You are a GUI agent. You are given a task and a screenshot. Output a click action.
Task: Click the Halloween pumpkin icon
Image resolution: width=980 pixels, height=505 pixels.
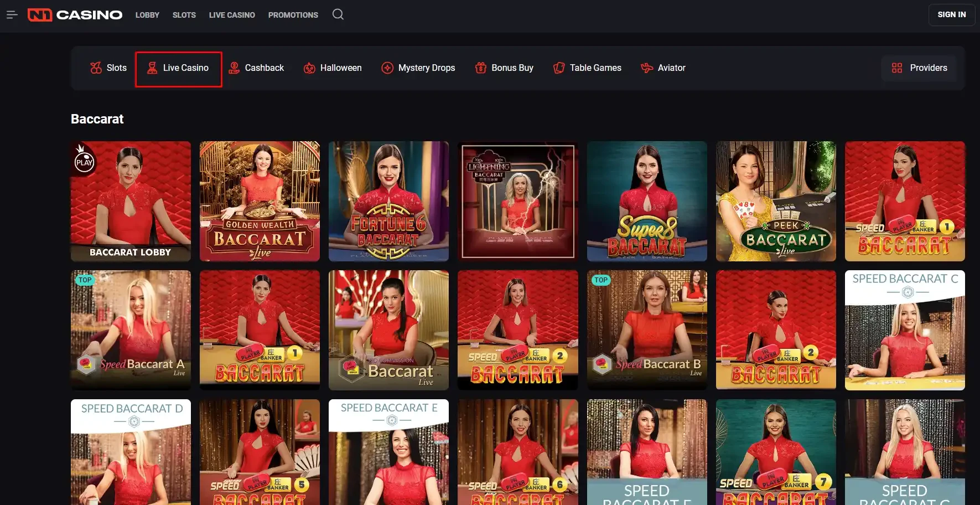pyautogui.click(x=309, y=68)
